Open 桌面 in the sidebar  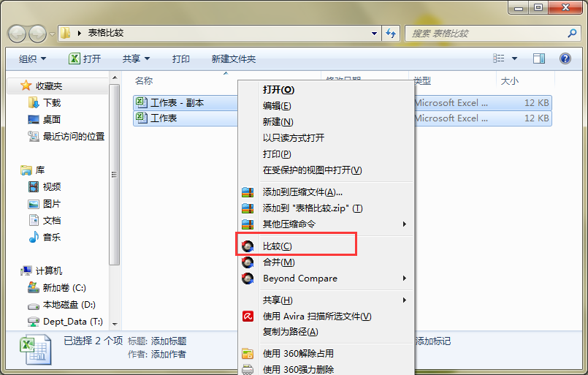(52, 120)
